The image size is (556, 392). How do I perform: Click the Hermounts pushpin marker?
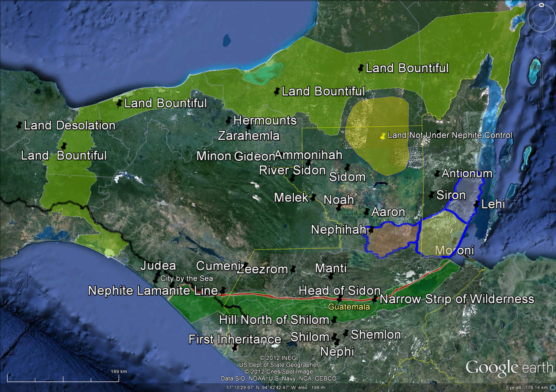click(229, 120)
